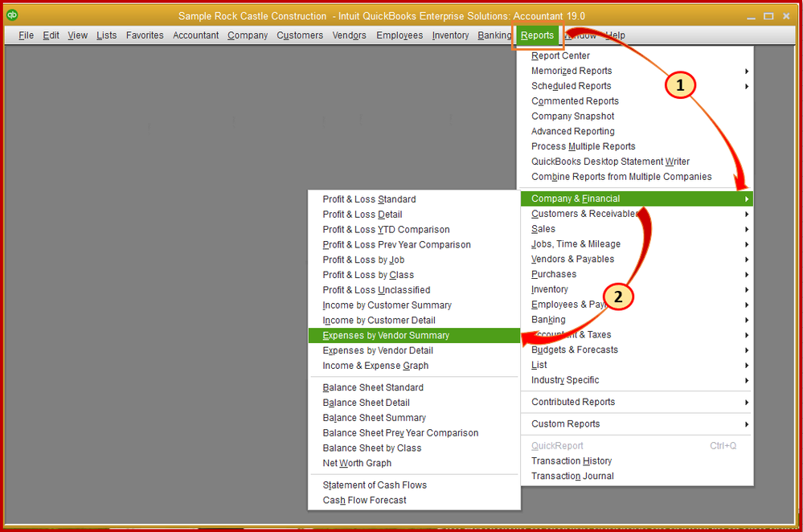Open the Accountant menu
Viewport: 803px width, 532px height.
195,35
